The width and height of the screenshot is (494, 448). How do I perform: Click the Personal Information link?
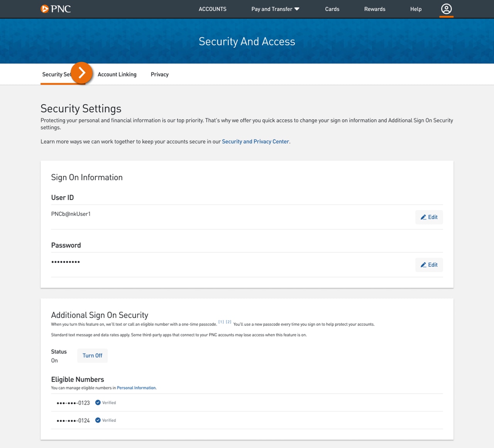pos(136,388)
